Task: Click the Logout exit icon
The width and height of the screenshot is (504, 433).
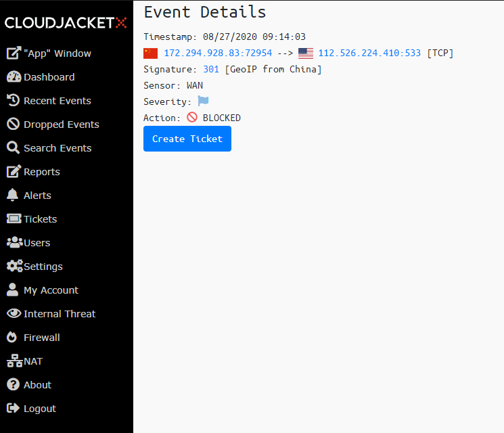Action: click(x=13, y=408)
